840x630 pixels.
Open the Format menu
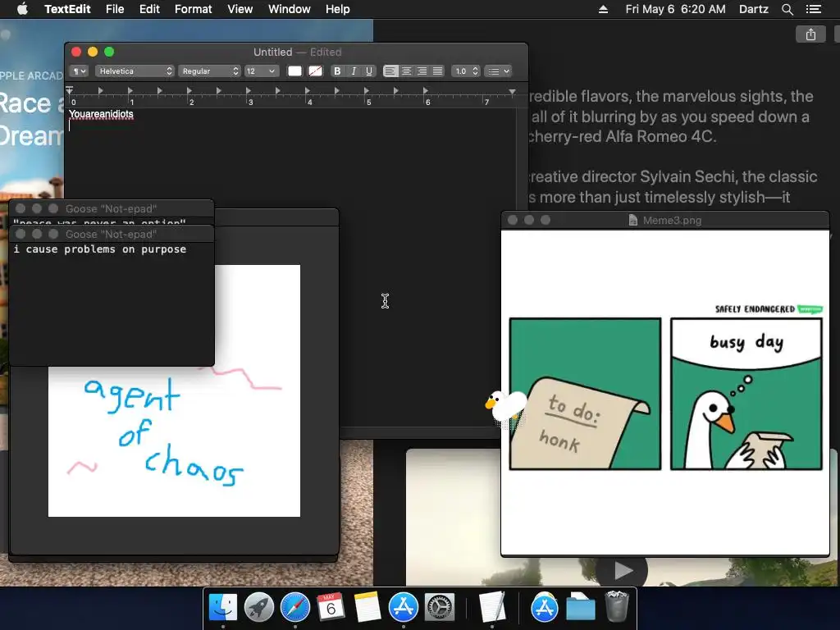(x=194, y=9)
